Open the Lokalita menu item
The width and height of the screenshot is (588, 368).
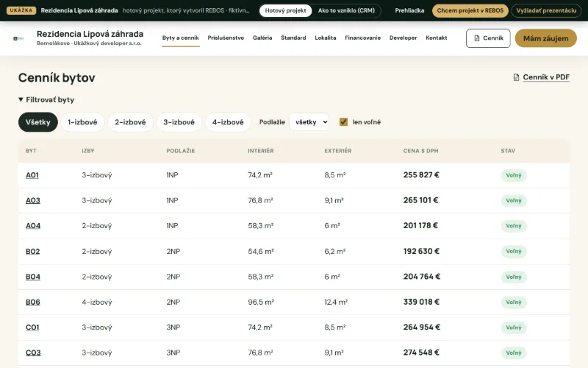(325, 38)
